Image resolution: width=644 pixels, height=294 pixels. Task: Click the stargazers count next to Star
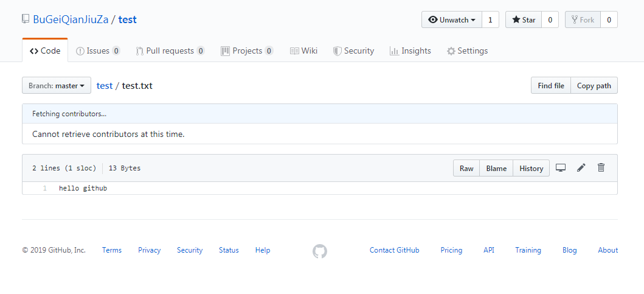550,19
